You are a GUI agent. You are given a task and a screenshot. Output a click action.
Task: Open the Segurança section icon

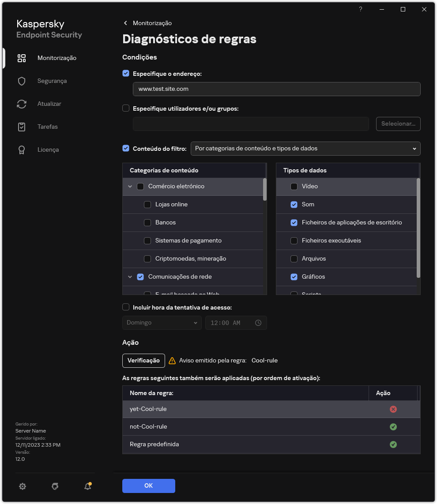22,81
